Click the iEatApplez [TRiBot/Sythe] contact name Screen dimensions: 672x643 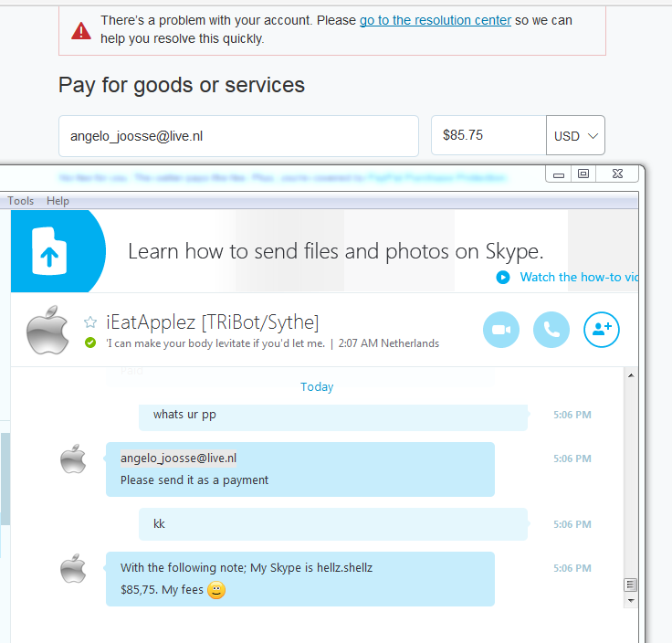pyautogui.click(x=213, y=321)
